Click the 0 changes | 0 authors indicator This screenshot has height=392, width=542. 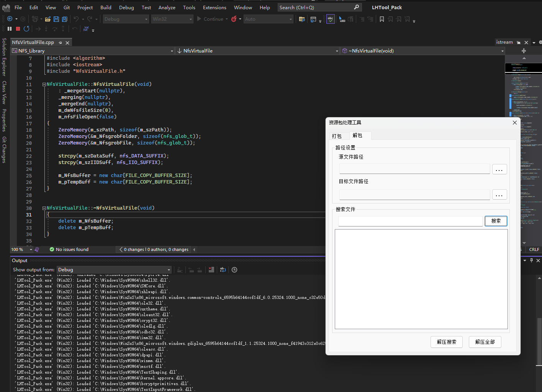pos(154,249)
